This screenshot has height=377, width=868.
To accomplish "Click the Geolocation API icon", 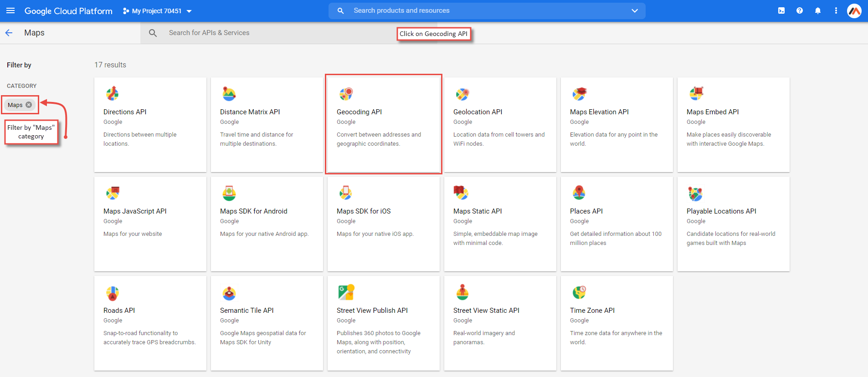I will pyautogui.click(x=462, y=94).
